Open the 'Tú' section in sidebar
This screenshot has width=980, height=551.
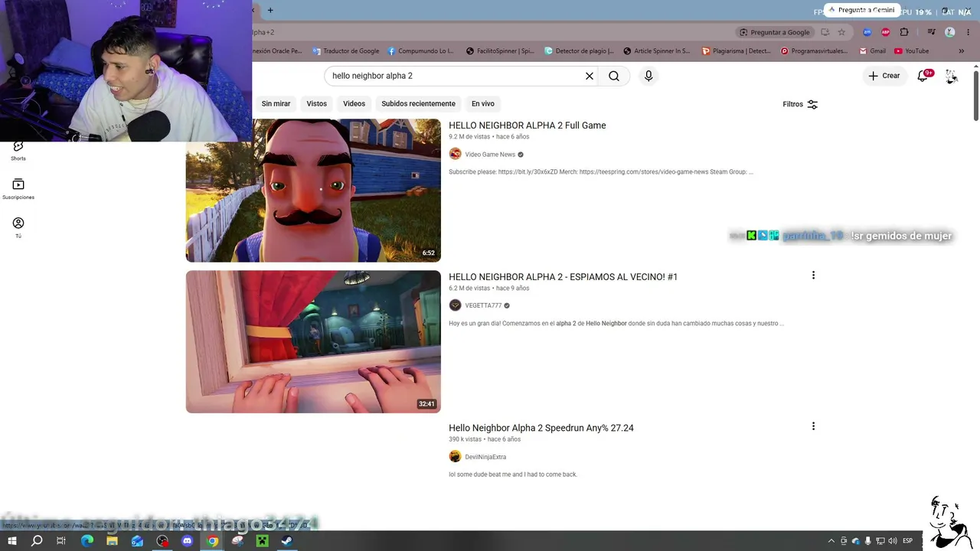pos(18,227)
